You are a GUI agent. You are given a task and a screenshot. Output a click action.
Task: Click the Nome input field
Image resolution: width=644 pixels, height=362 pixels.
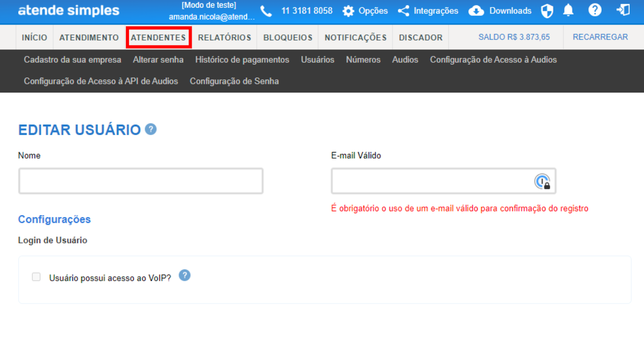[x=141, y=181]
